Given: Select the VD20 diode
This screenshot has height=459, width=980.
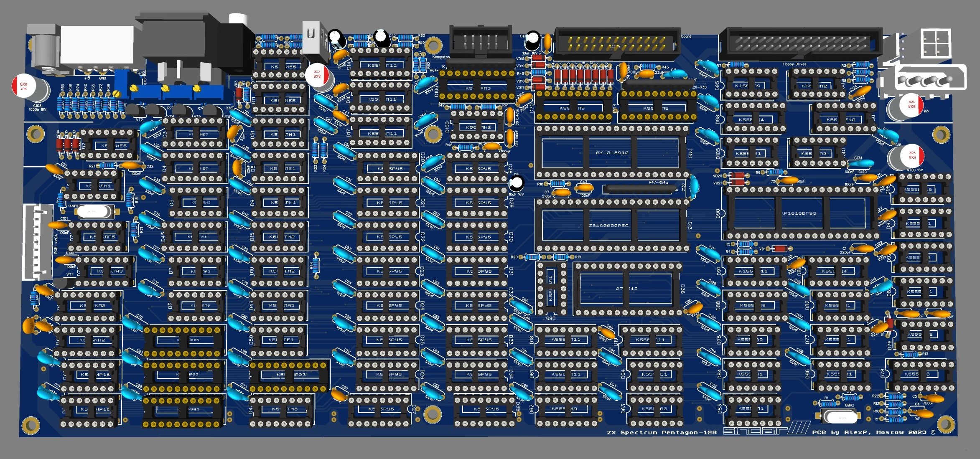Looking at the screenshot, I should pyautogui.click(x=737, y=176).
